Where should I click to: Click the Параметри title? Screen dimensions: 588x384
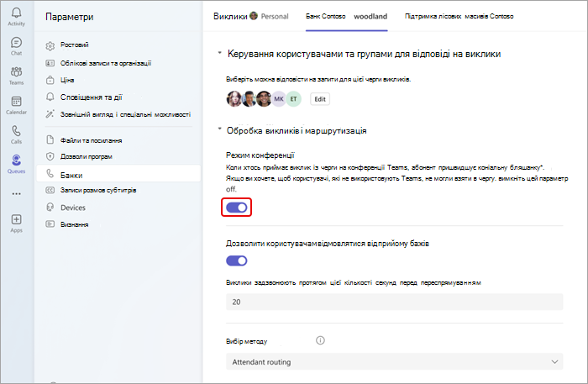(x=70, y=17)
